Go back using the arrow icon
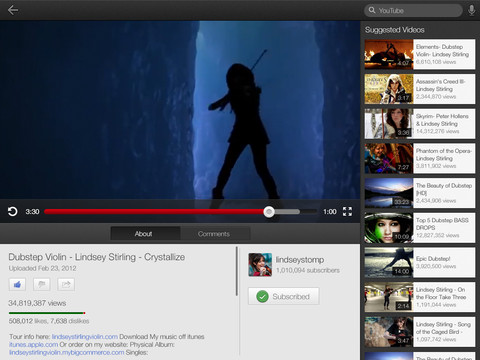Image resolution: width=480 pixels, height=360 pixels. pos(13,10)
